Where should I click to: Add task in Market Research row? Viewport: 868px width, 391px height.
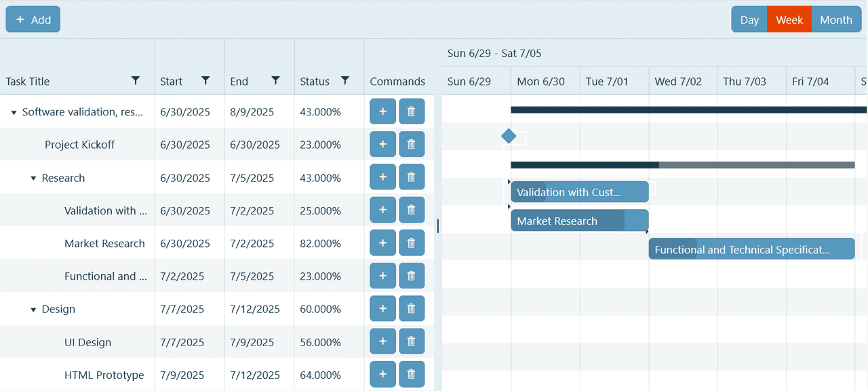tap(382, 243)
